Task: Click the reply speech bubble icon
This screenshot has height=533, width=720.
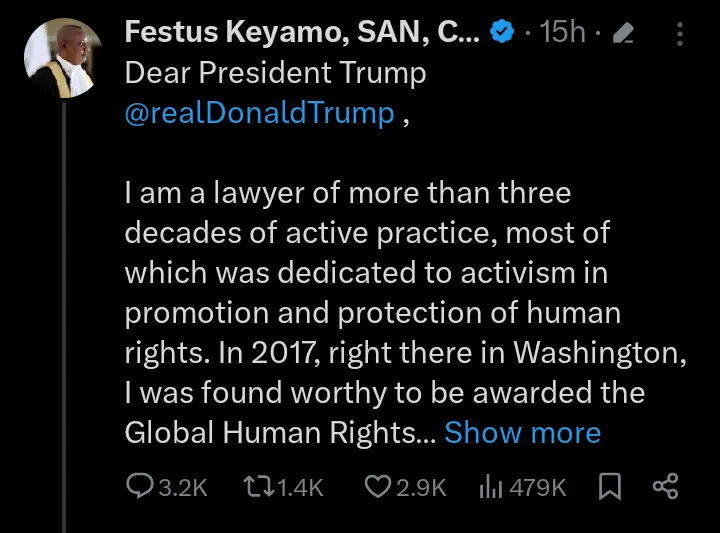Action: [x=138, y=487]
